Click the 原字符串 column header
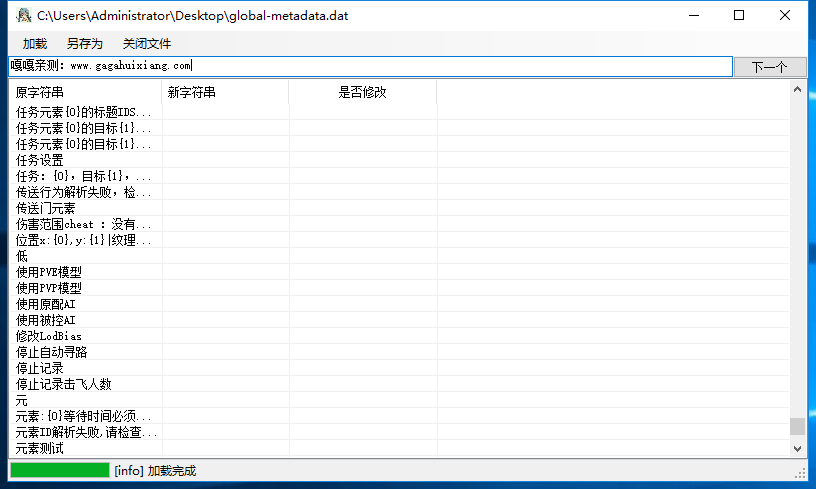The height and width of the screenshot is (489, 816). [86, 92]
